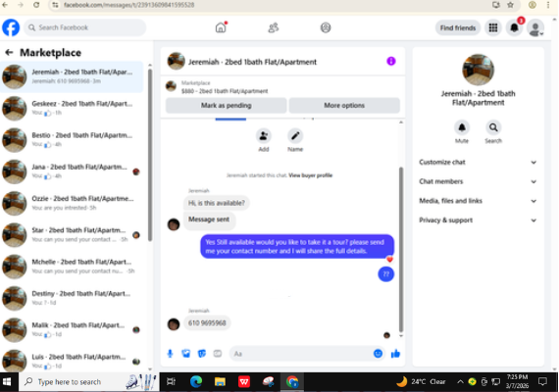Search in conversation magnifier icon
Viewport: 559px width, 392px height.
tap(493, 127)
